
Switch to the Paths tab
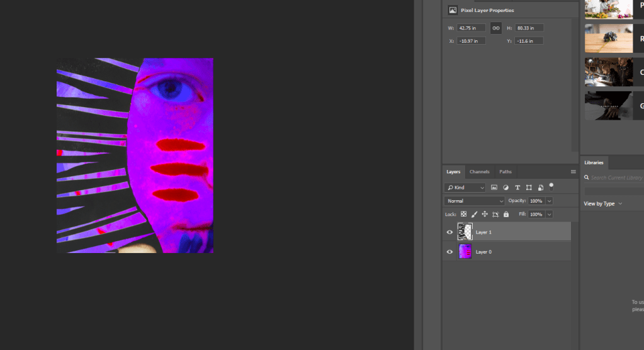(506, 172)
